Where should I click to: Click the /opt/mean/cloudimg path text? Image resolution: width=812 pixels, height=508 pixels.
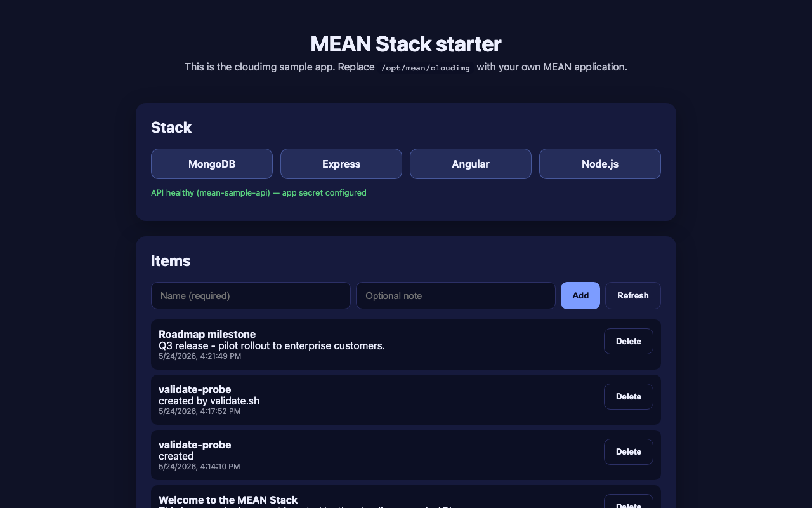click(x=426, y=68)
